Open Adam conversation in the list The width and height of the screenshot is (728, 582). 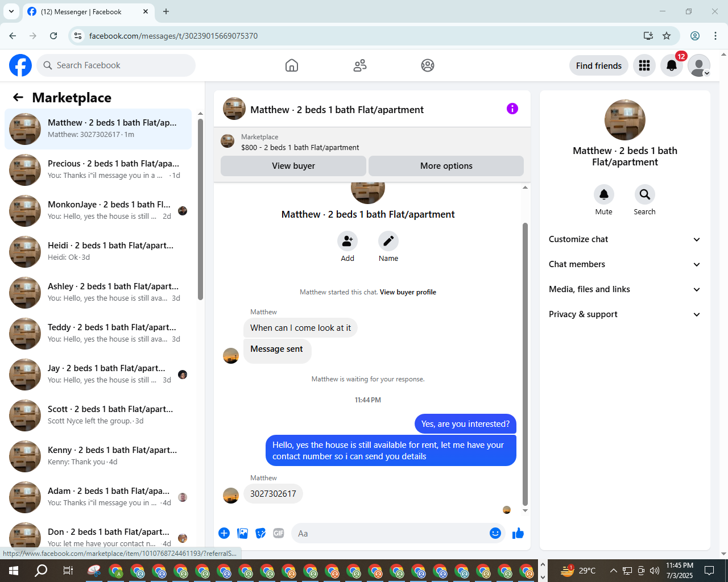(98, 497)
